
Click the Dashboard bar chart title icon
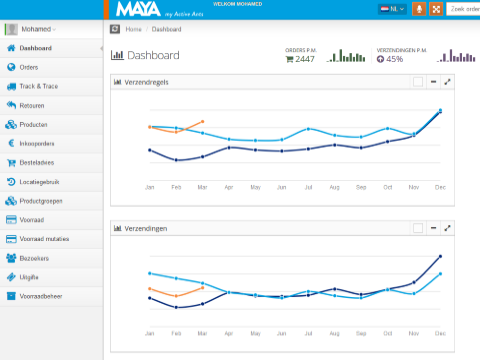(x=117, y=55)
